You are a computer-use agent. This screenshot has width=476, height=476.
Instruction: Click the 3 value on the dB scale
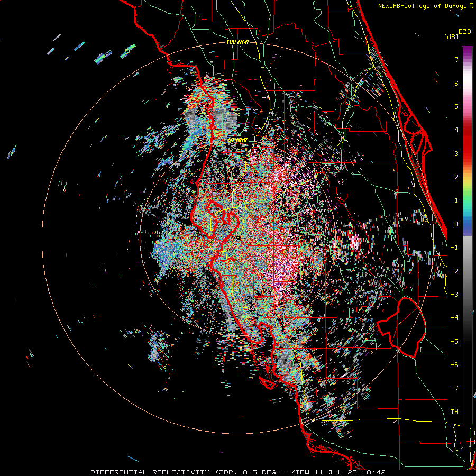pos(456,153)
